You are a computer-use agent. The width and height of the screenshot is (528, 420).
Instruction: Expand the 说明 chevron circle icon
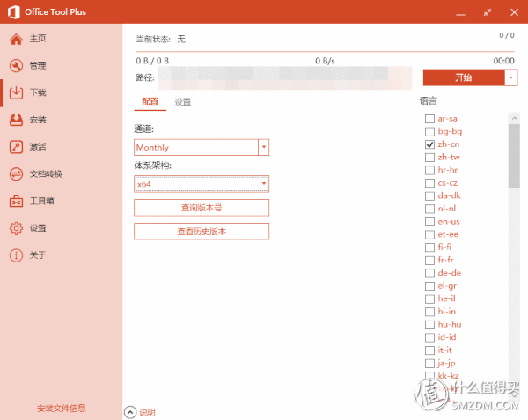click(130, 412)
